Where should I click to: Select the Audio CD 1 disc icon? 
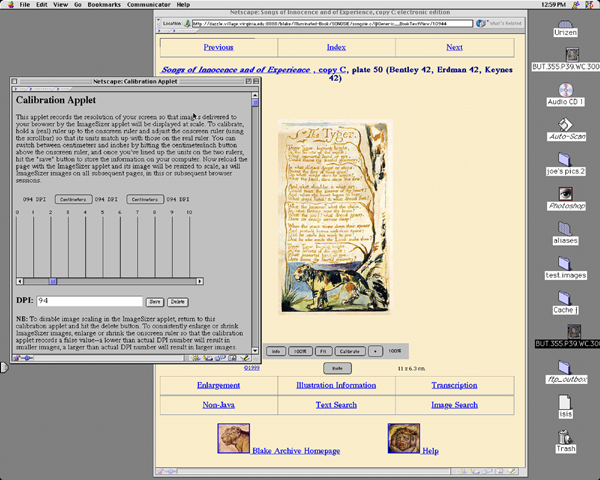tap(566, 95)
